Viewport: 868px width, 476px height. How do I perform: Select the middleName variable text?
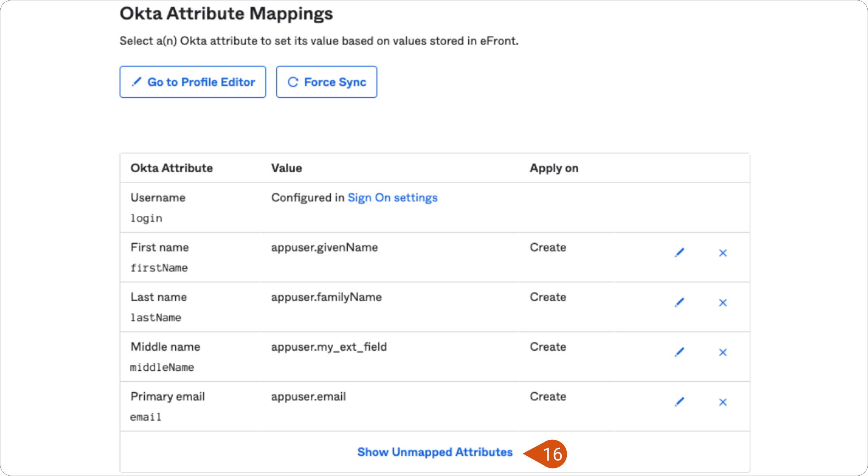pos(162,367)
